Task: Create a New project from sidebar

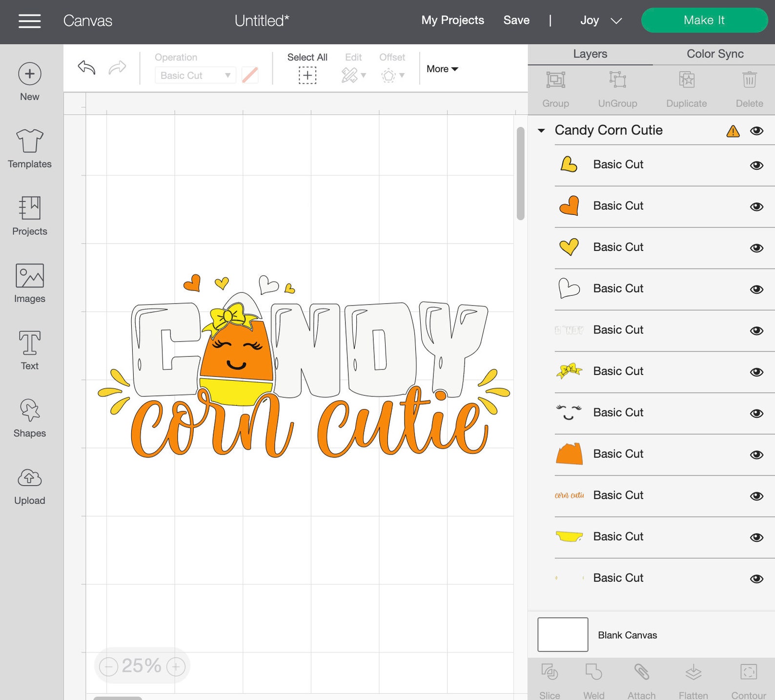Action: coord(30,82)
